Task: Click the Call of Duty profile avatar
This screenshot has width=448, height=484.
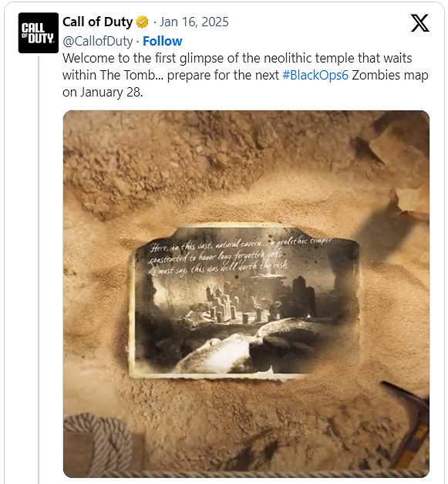Action: click(39, 32)
